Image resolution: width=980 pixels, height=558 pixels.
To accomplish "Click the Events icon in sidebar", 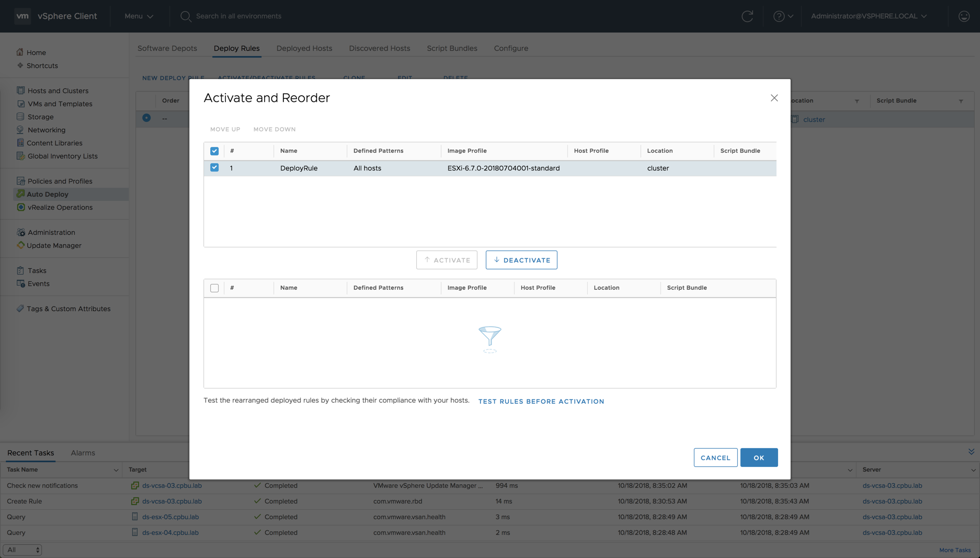I will coord(20,283).
